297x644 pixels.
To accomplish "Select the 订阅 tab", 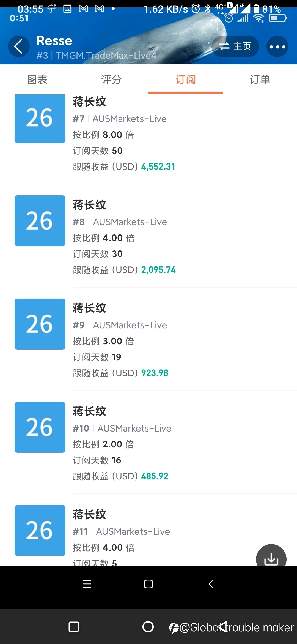I will coord(186,80).
